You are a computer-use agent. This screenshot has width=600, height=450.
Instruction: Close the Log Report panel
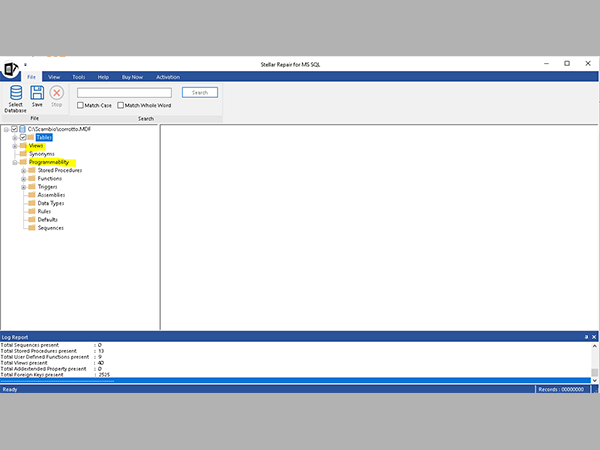[594, 337]
